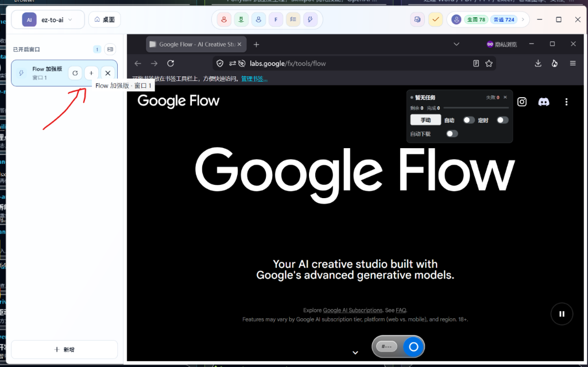Toggle the 自动下载 switch
The width and height of the screenshot is (588, 367).
click(452, 134)
